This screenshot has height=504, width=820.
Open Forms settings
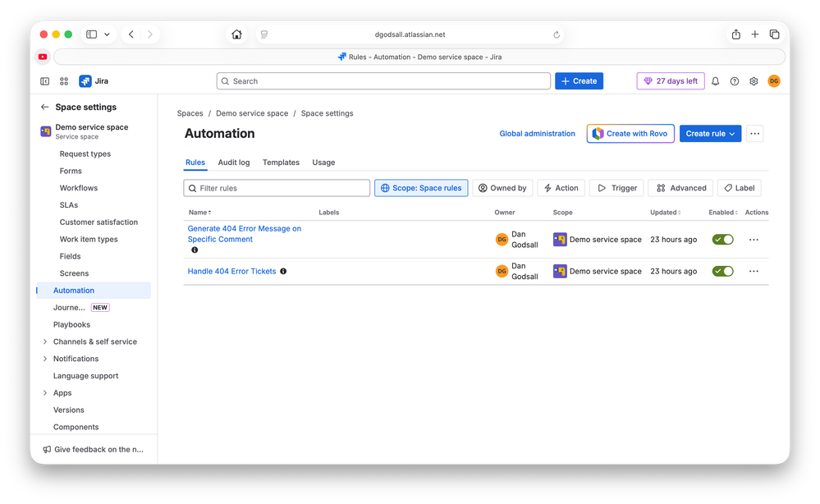click(71, 171)
